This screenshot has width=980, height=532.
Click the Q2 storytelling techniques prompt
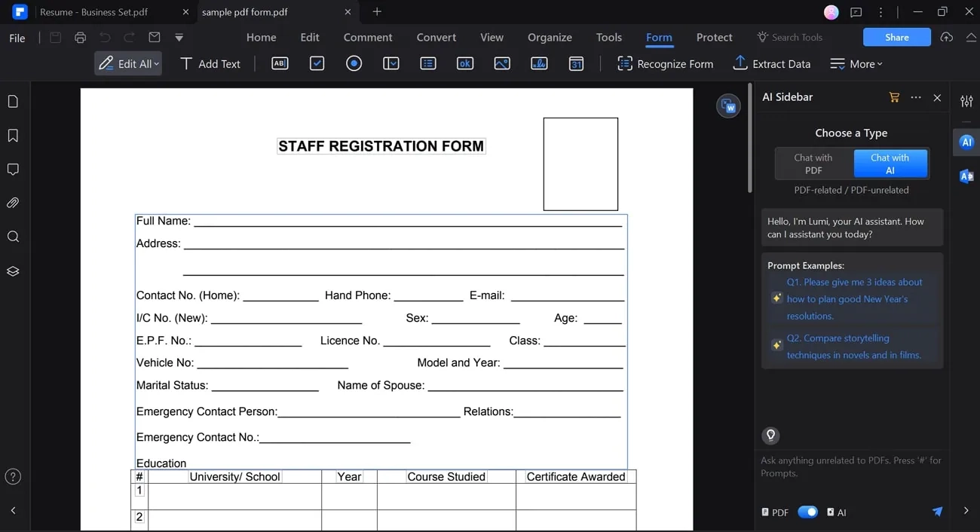pos(853,347)
